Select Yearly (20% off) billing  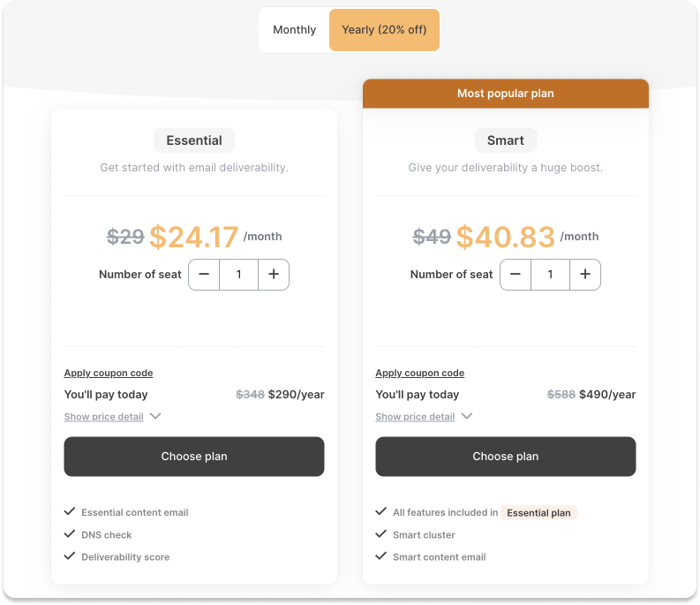[384, 30]
